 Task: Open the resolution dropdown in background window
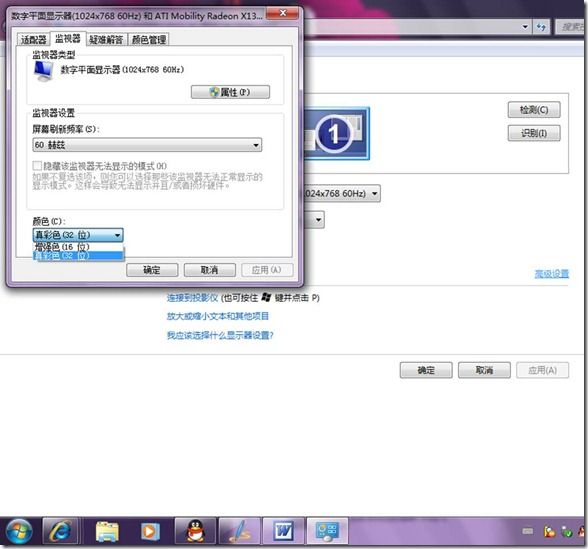coord(314,220)
